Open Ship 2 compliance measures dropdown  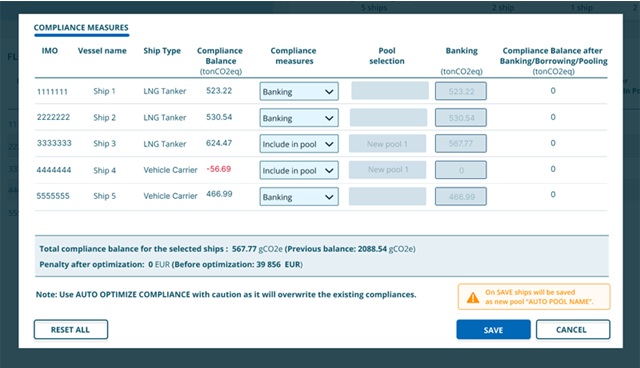point(299,118)
